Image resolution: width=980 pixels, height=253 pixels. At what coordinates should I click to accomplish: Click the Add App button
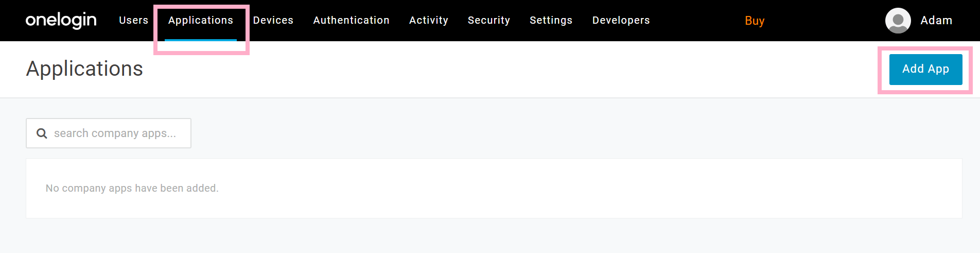tap(925, 69)
